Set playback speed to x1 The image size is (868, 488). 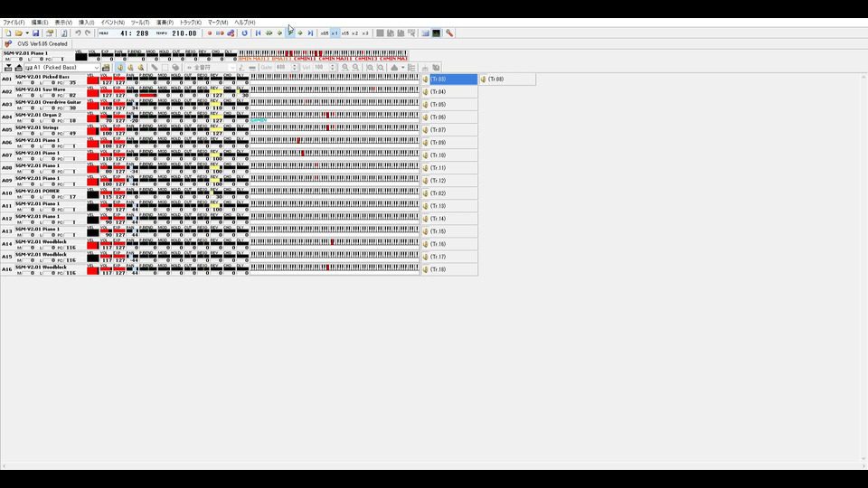335,33
